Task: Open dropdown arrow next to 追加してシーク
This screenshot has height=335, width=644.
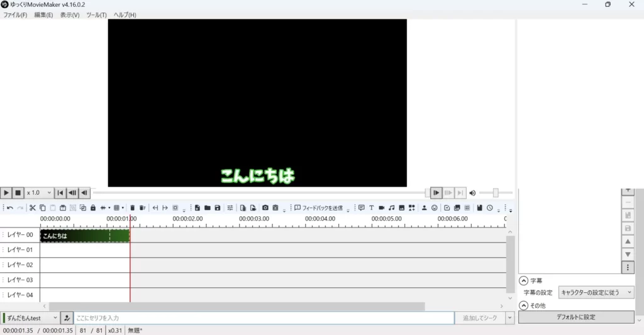Action: [510, 318]
